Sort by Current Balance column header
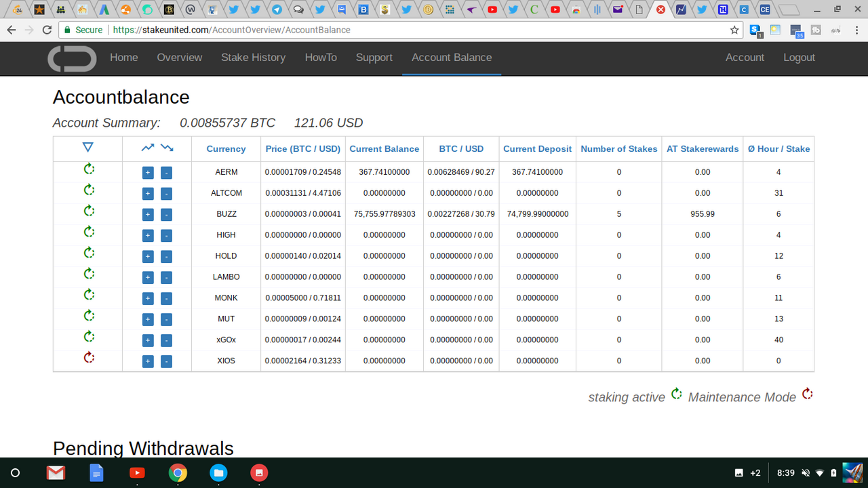 pos(384,149)
